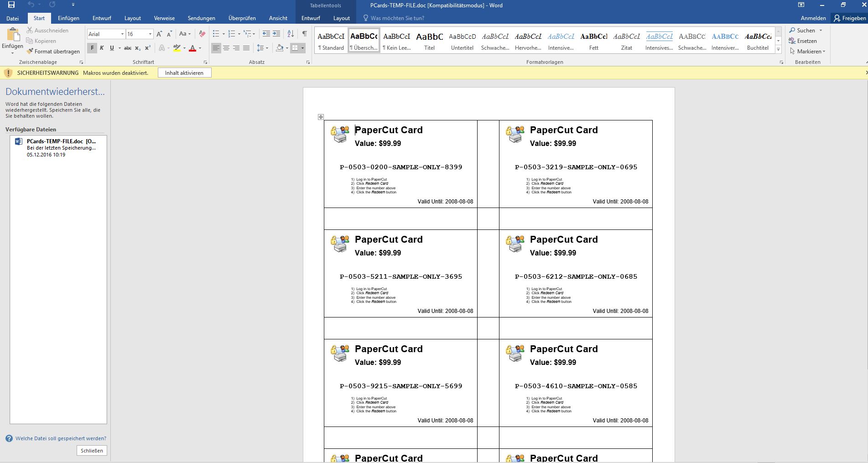Viewport: 868px width, 463px height.
Task: Increase paragraph indent
Action: 276,34
